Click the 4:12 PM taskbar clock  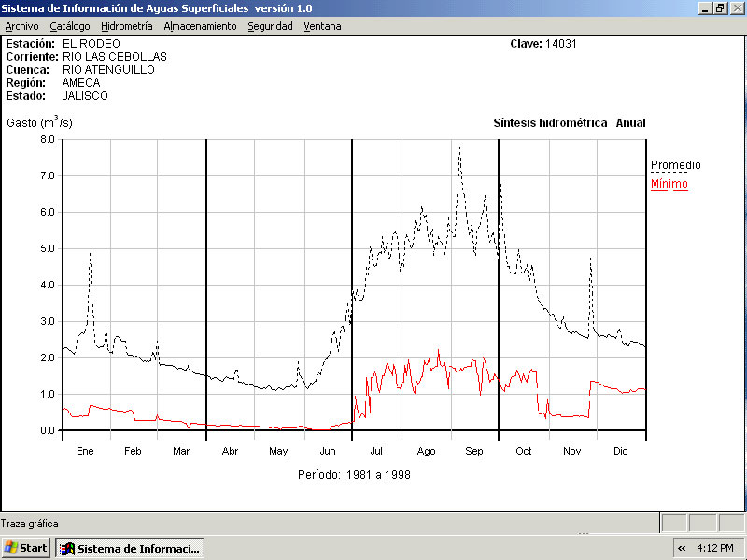(x=720, y=548)
